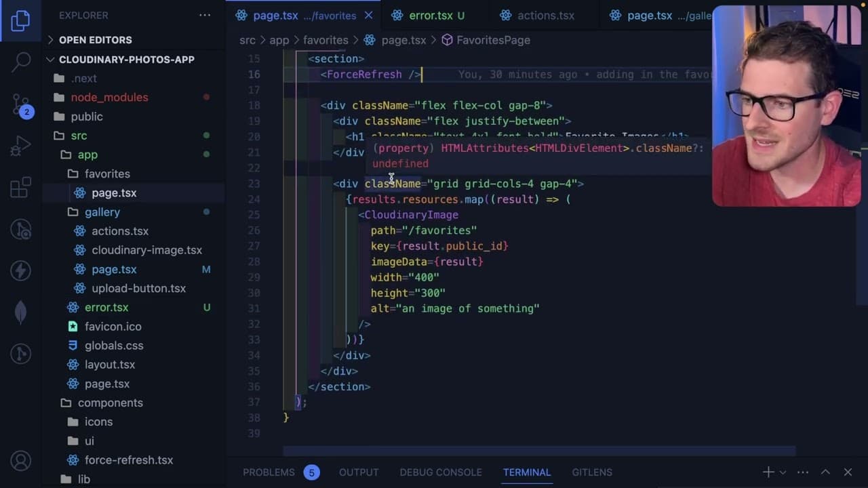Click the horizontal editor scrollbar
Image resolution: width=868 pixels, height=488 pixels.
(539, 451)
